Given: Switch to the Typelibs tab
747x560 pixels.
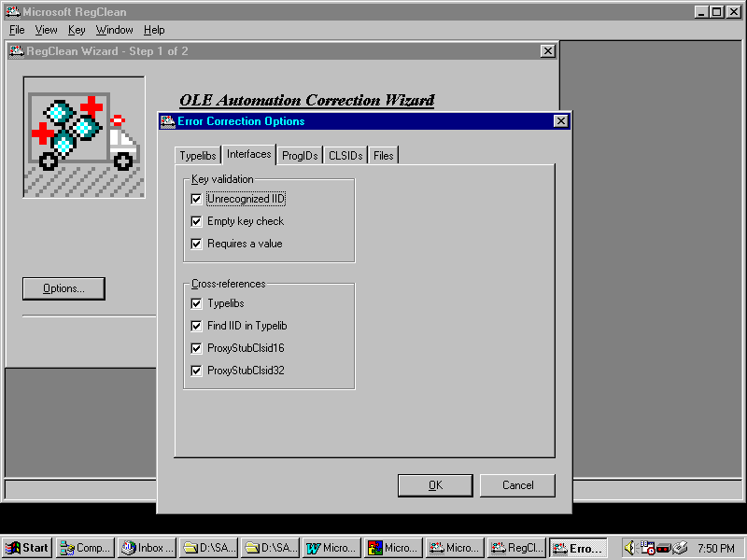Looking at the screenshot, I should coord(197,156).
